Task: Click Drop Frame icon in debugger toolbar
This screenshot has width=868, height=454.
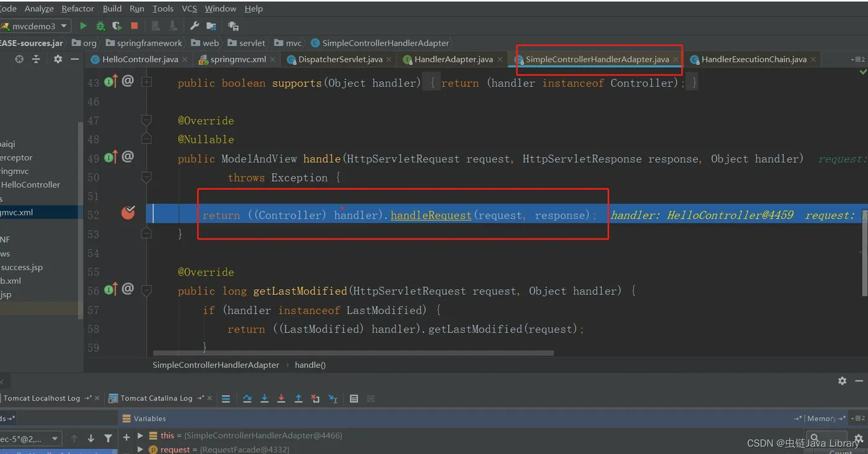Action: pyautogui.click(x=316, y=399)
